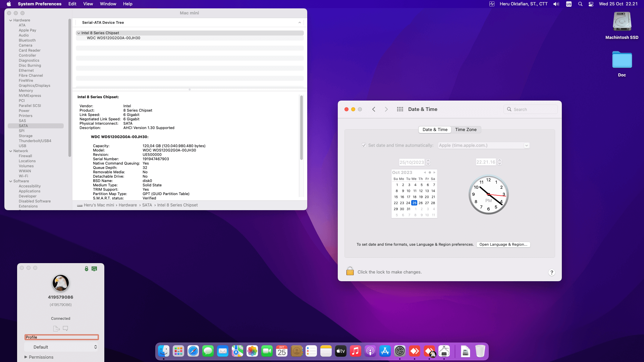Click the green monitor connection icon

pyautogui.click(x=94, y=269)
